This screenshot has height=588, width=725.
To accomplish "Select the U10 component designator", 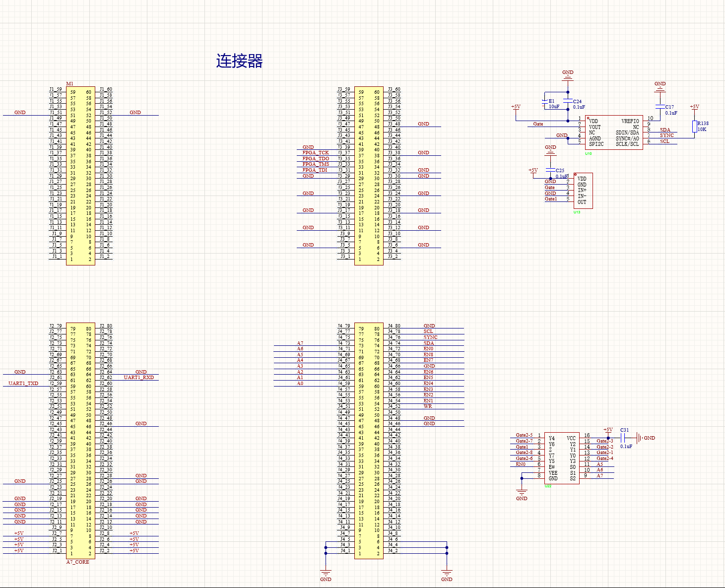I will (589, 154).
